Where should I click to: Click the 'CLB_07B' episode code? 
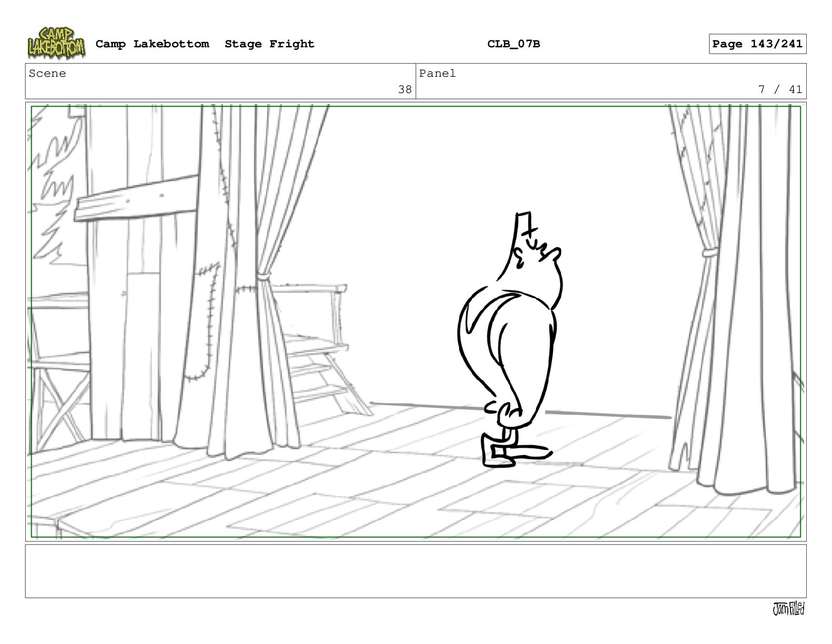513,44
